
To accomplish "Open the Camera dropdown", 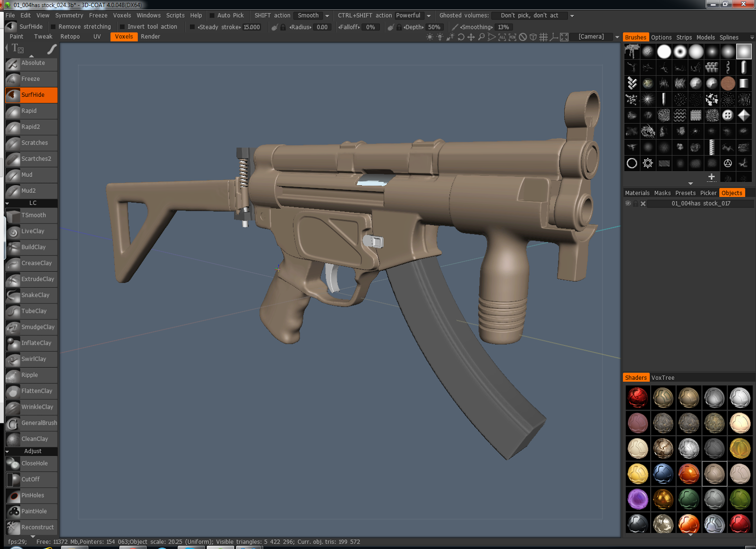I will coord(617,37).
